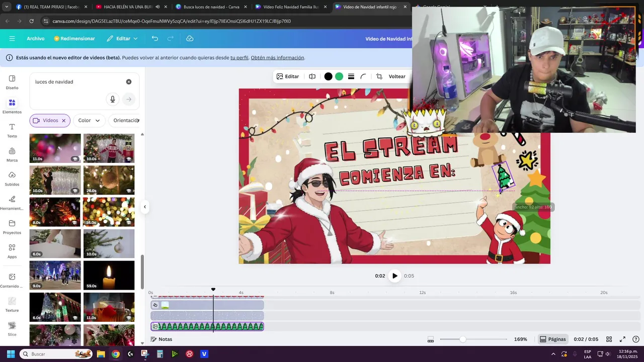644x362 pixels.
Task: Switch to 'Busca luces de navidad' tab
Action: (x=211, y=7)
